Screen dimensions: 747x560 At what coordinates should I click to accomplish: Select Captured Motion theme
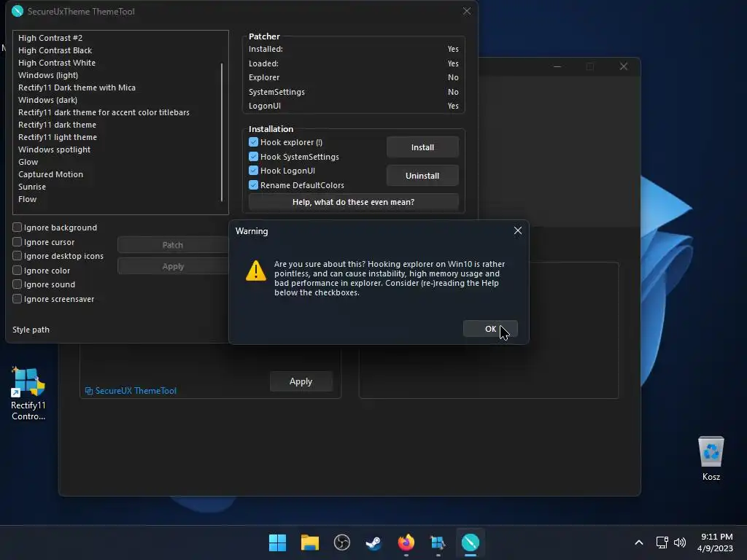50,174
